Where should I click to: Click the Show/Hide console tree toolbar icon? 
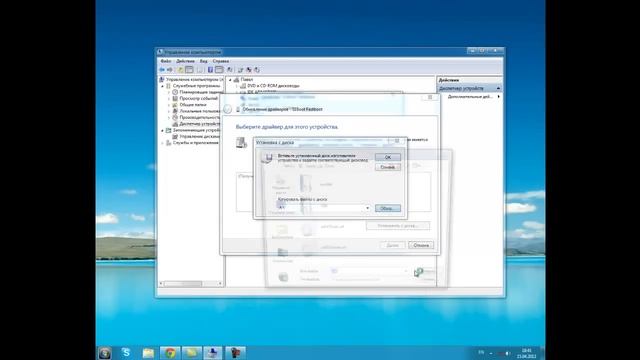189,70
